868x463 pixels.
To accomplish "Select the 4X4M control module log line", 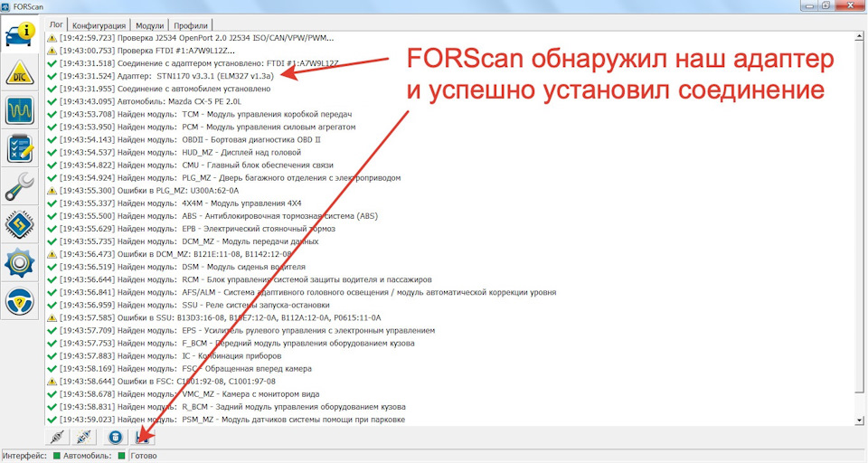I will click(x=181, y=203).
